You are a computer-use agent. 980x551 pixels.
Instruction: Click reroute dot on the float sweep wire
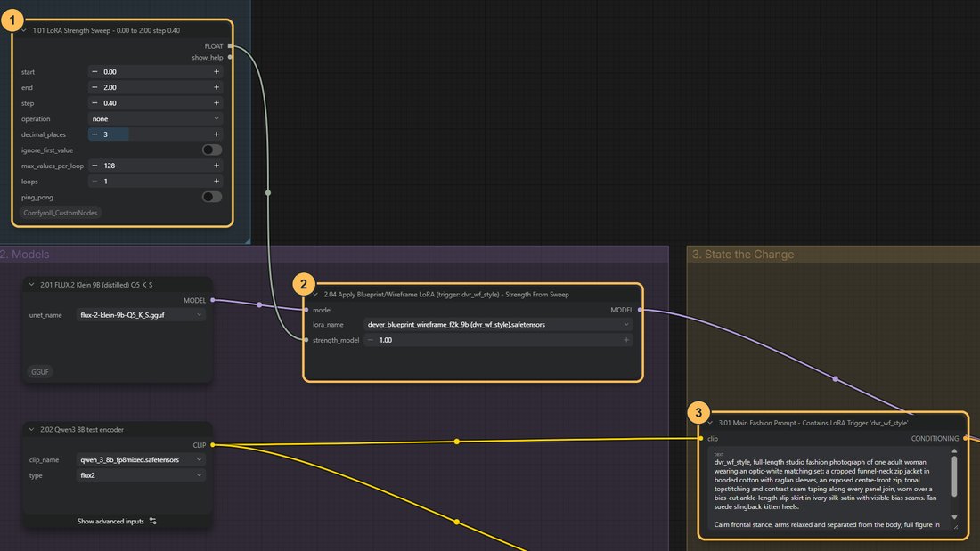(x=268, y=193)
